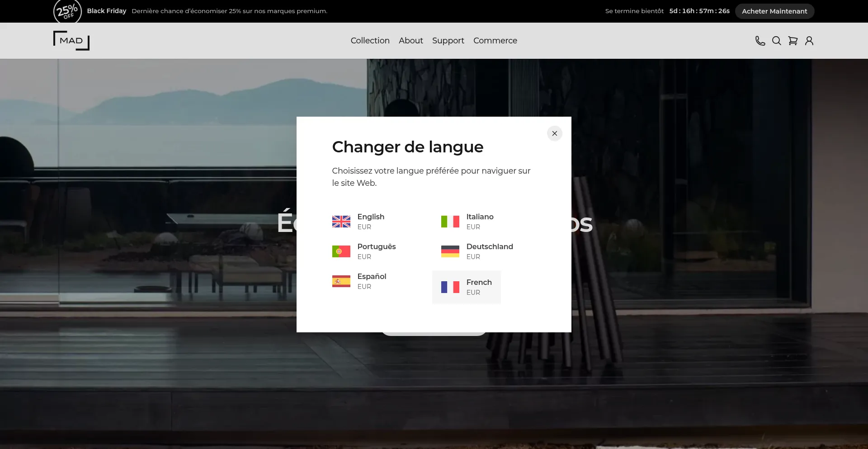Screen dimensions: 868x449
Task: Click the Acheter Maintenant button
Action: tap(774, 11)
